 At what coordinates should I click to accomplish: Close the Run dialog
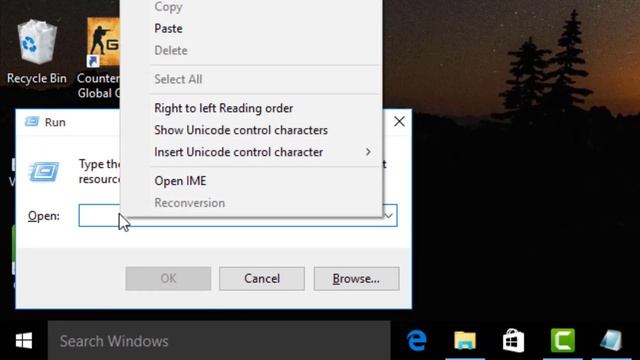coord(399,121)
